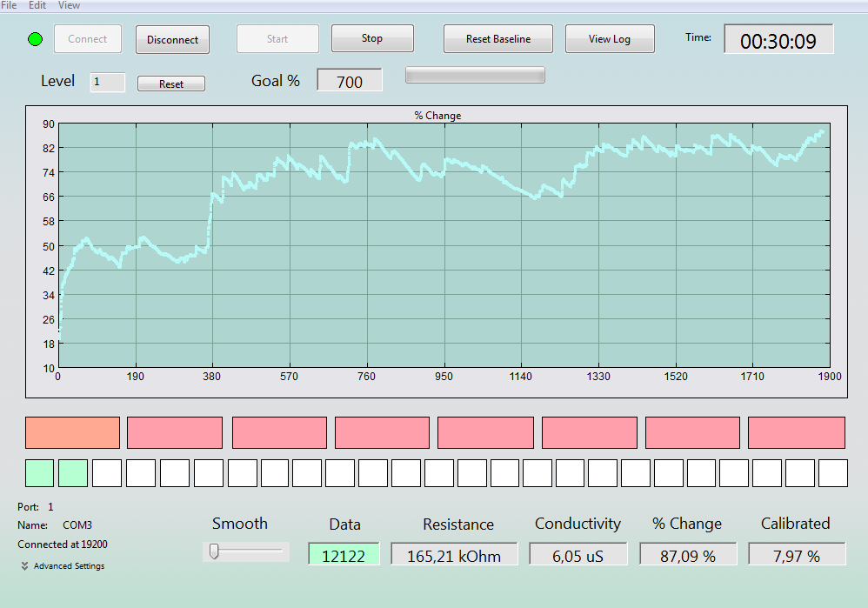Image resolution: width=868 pixels, height=608 pixels.
Task: Click the first white progress square
Action: pyautogui.click(x=107, y=473)
